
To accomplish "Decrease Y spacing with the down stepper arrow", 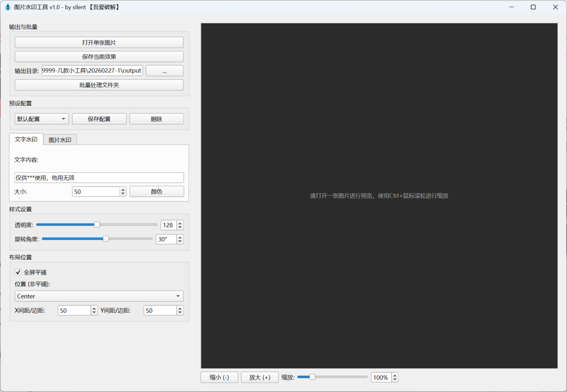I will pyautogui.click(x=180, y=312).
